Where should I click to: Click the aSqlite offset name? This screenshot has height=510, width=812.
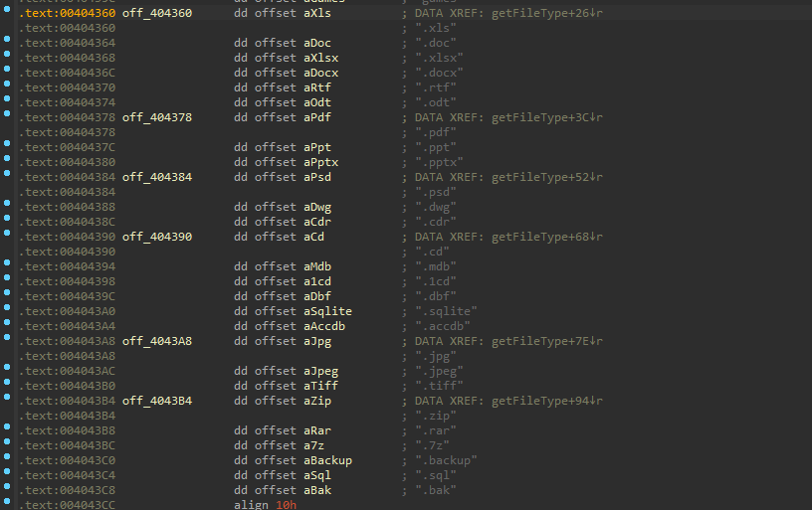click(327, 311)
